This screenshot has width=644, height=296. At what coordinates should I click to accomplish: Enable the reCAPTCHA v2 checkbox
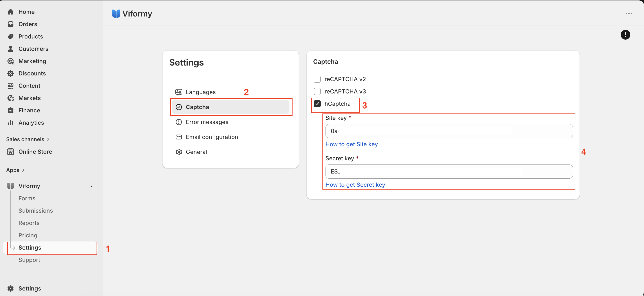coord(317,79)
